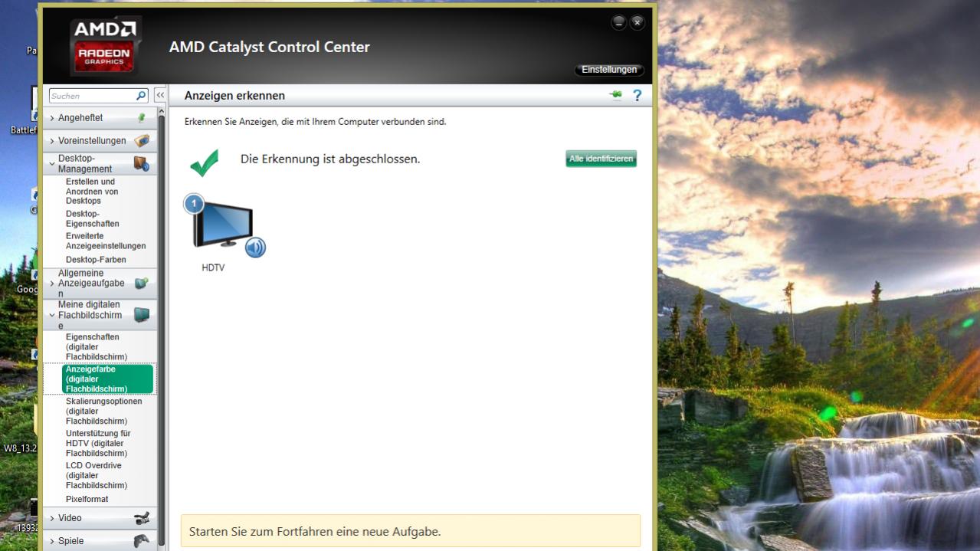Open Desktop-Eigenschaften page
The height and width of the screenshot is (551, 980).
pyautogui.click(x=93, y=218)
